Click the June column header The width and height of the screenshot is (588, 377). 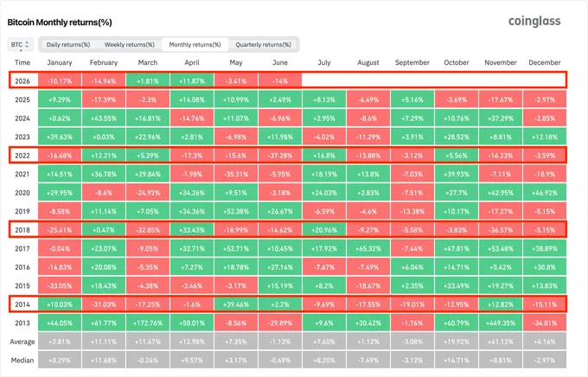point(280,62)
